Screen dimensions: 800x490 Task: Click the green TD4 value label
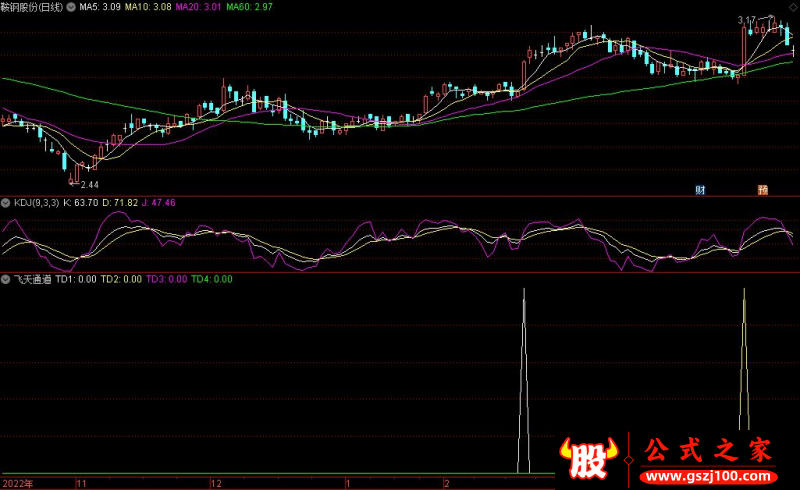coord(211,280)
